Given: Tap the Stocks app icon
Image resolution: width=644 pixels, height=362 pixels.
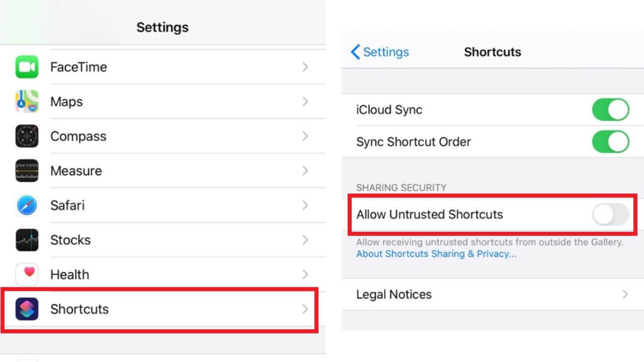Looking at the screenshot, I should (x=27, y=240).
